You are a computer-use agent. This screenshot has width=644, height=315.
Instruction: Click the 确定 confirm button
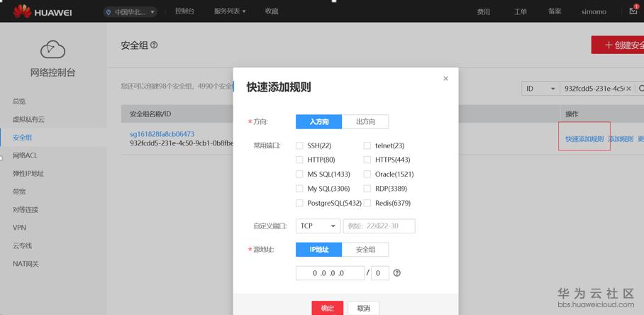[x=328, y=308]
